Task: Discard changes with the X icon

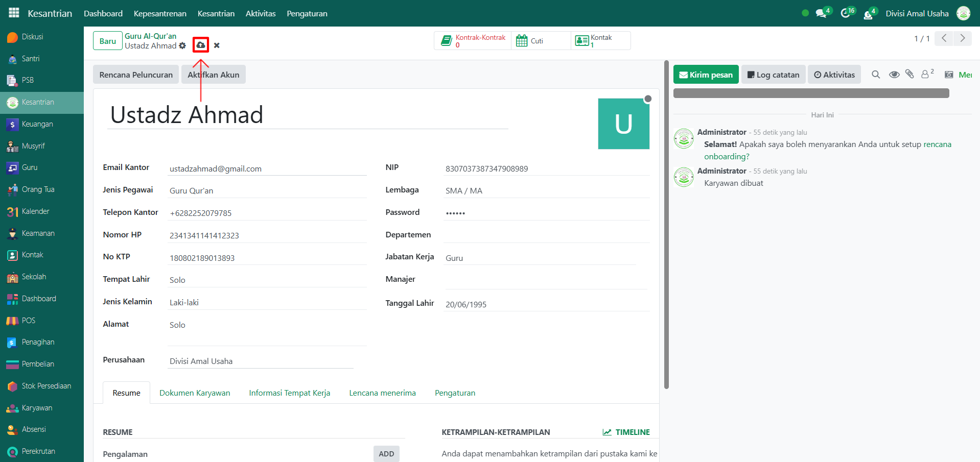Action: click(217, 45)
